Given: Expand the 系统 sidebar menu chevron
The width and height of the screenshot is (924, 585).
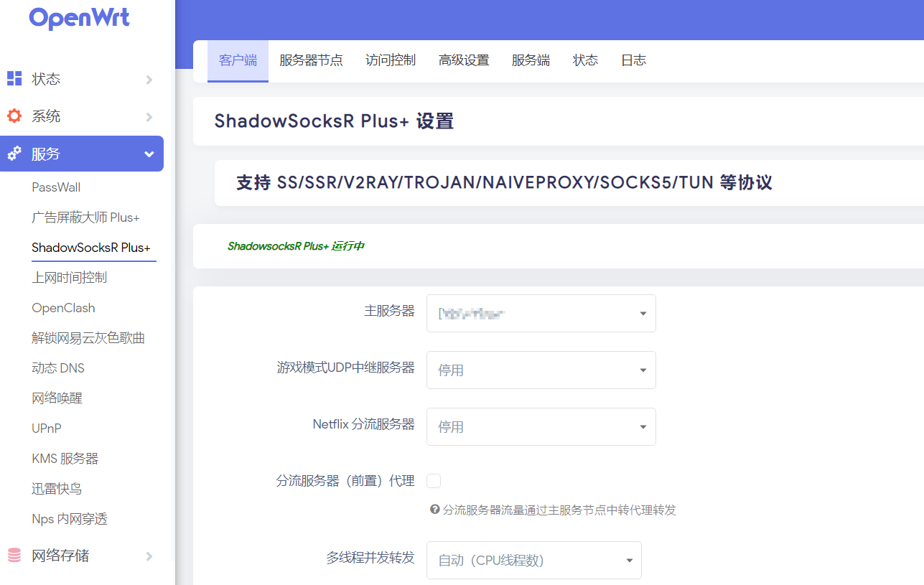Looking at the screenshot, I should pyautogui.click(x=149, y=117).
